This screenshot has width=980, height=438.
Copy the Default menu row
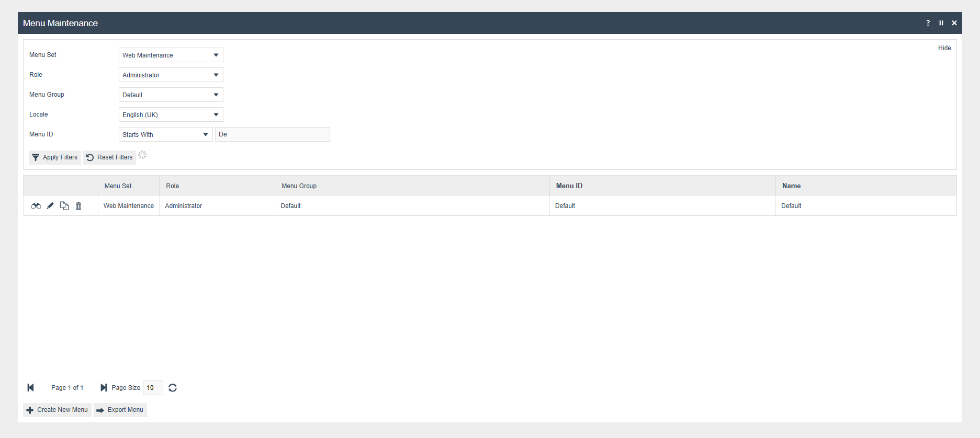[64, 206]
